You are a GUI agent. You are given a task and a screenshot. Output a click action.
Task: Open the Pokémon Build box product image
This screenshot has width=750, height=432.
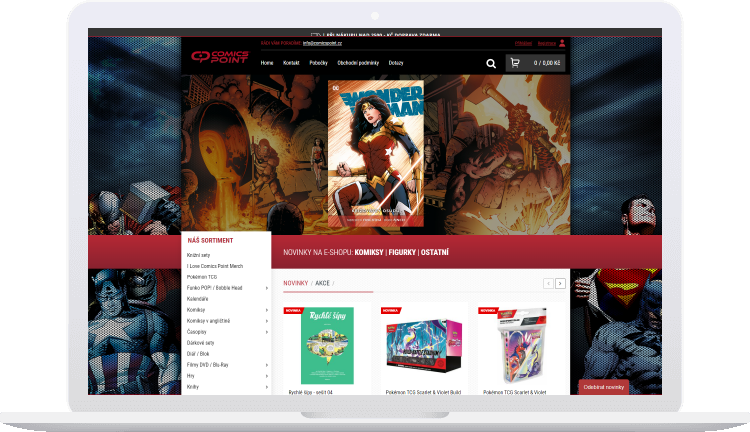424,345
